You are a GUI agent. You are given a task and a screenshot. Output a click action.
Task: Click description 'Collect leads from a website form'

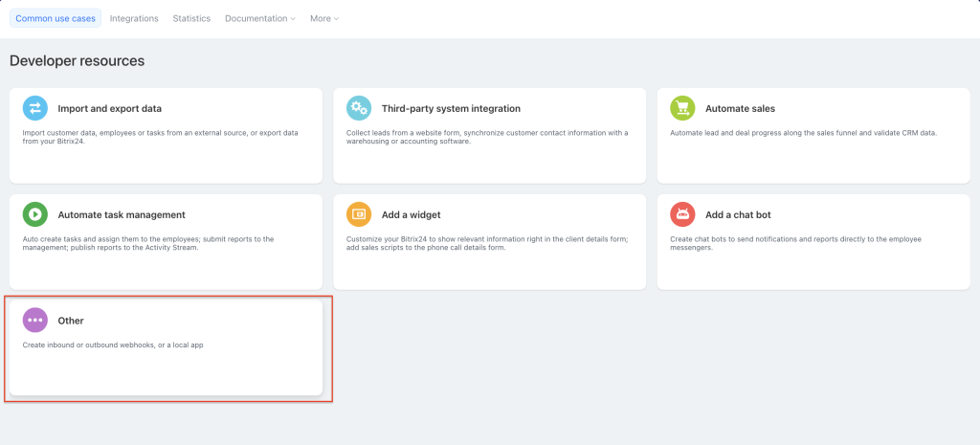pos(487,137)
